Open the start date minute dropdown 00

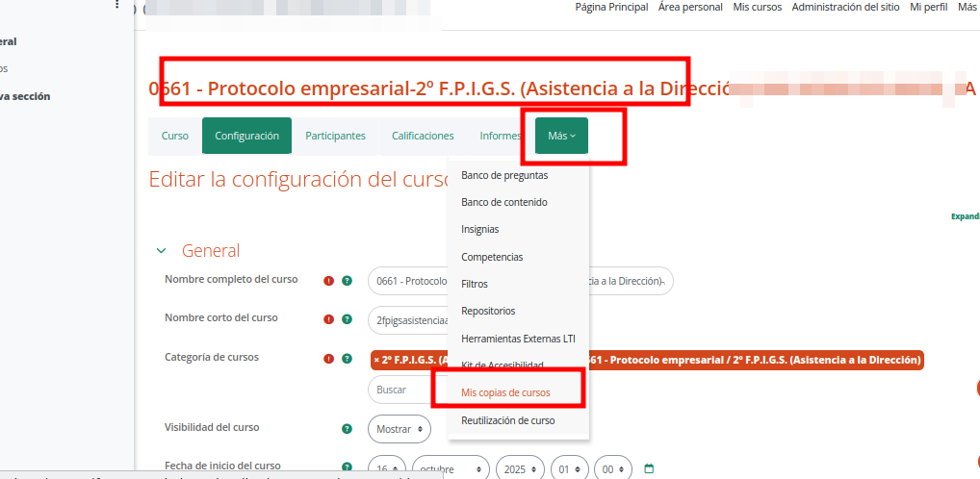pyautogui.click(x=613, y=468)
